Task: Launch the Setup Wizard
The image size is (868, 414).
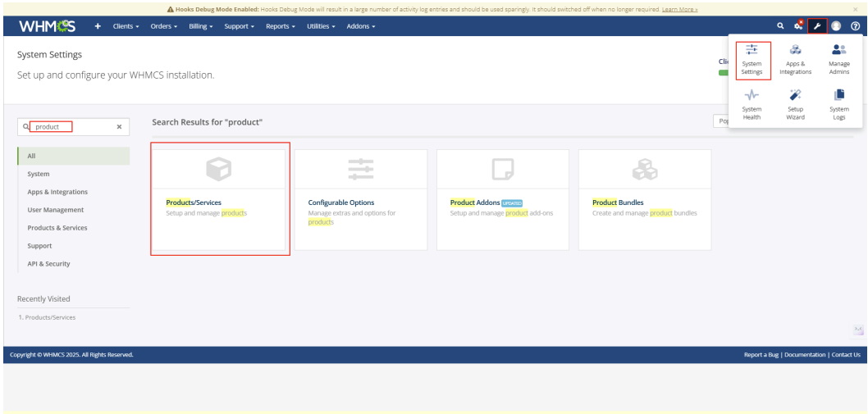Action: [796, 105]
